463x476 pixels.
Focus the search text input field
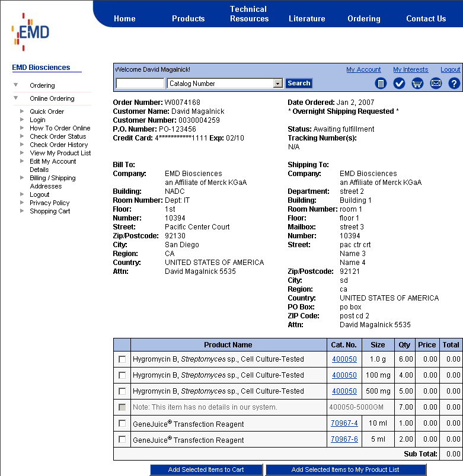[x=140, y=84]
